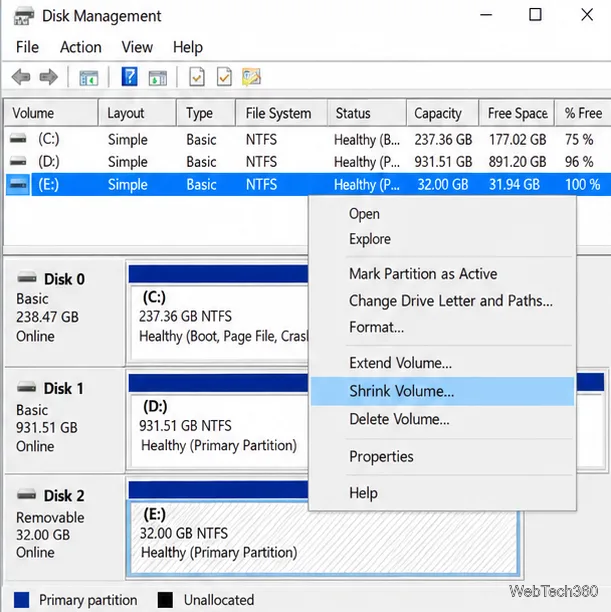Open the Help menu in menu bar
The image size is (611, 612).
(x=188, y=47)
